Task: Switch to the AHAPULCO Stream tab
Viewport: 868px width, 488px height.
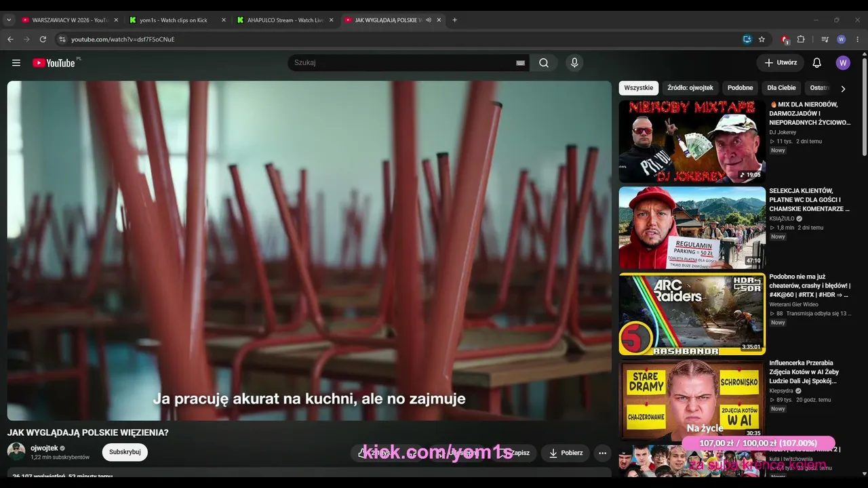Action: click(281, 20)
